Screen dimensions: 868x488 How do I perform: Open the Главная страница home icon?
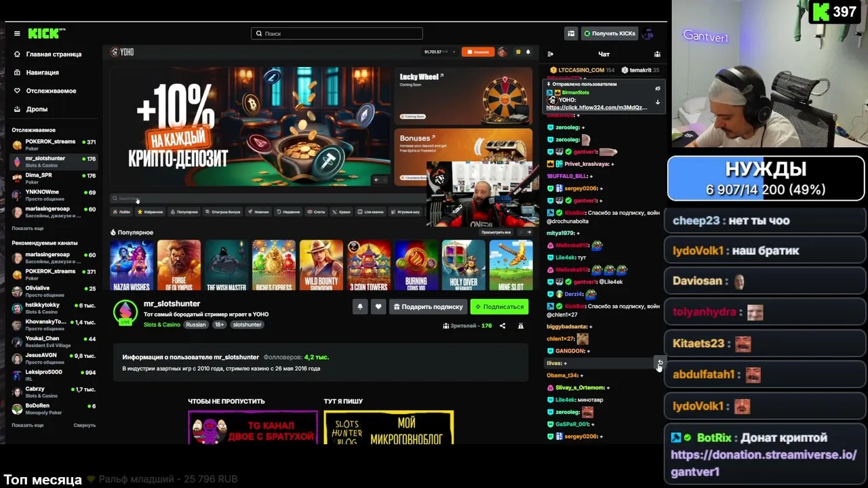tap(18, 54)
